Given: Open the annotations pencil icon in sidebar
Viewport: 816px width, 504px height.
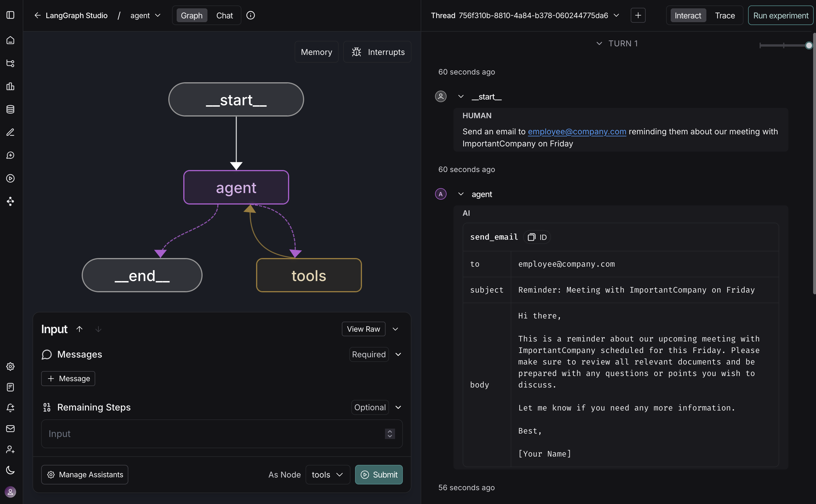Looking at the screenshot, I should [x=10, y=132].
